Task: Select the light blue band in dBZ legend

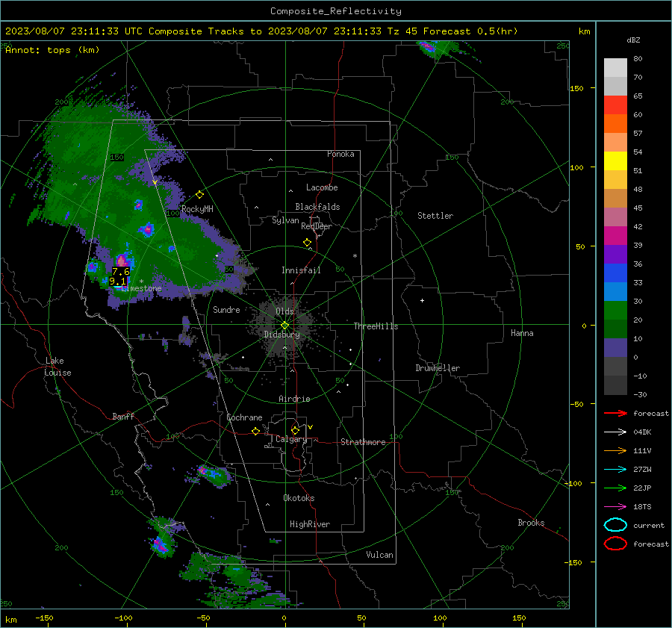Action: [x=615, y=291]
